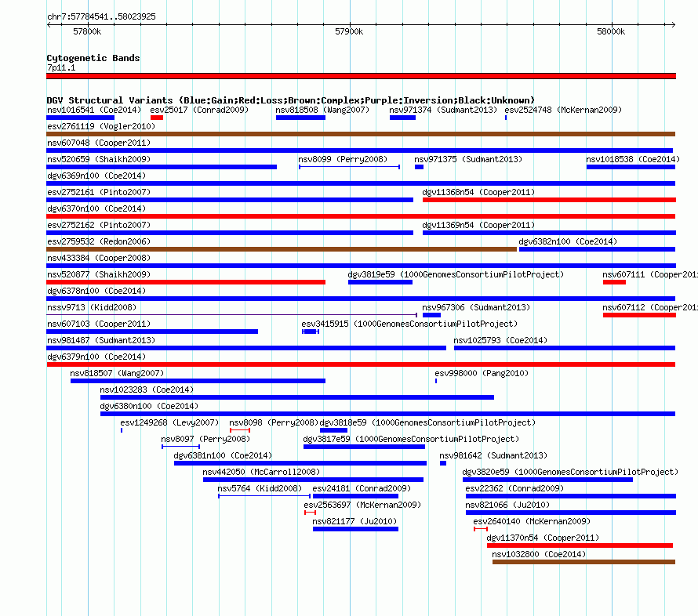This screenshot has width=698, height=616.
Task: Click dgv6381n100 (Coe2014) label
Action: pos(223,455)
